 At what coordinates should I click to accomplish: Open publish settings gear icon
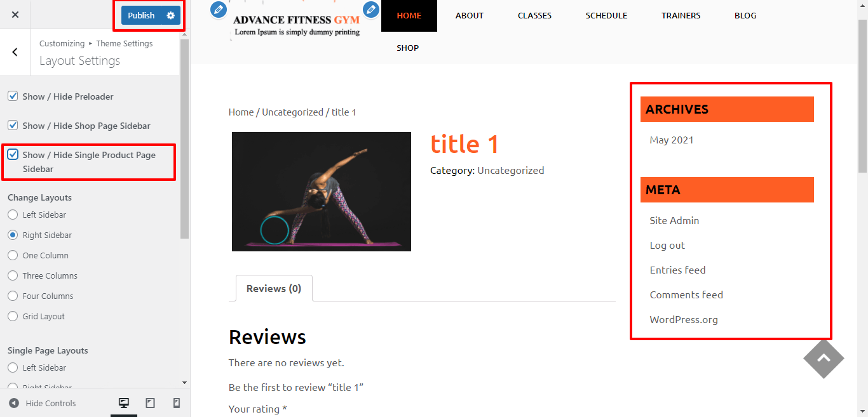click(170, 15)
